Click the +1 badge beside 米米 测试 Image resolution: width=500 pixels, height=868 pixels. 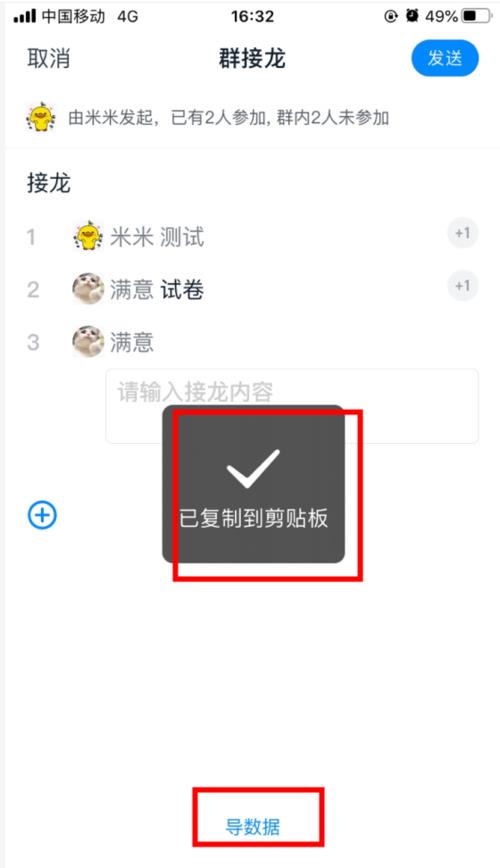tap(462, 233)
